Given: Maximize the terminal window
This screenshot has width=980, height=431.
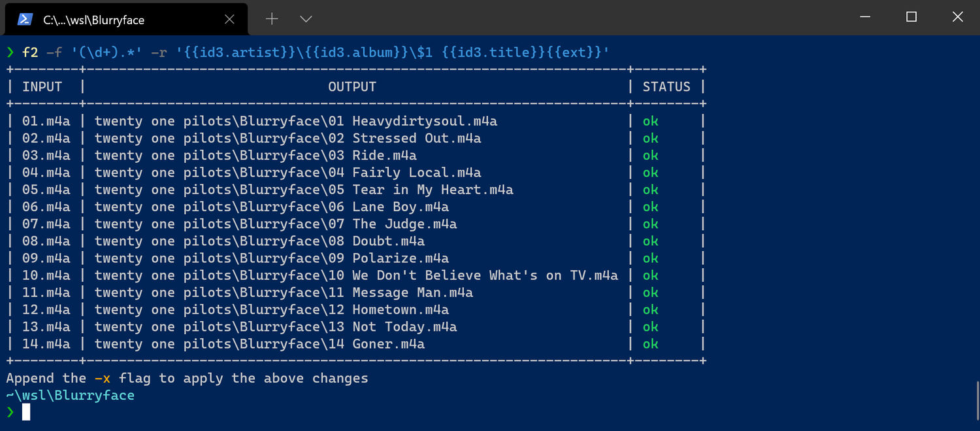Looking at the screenshot, I should (911, 18).
